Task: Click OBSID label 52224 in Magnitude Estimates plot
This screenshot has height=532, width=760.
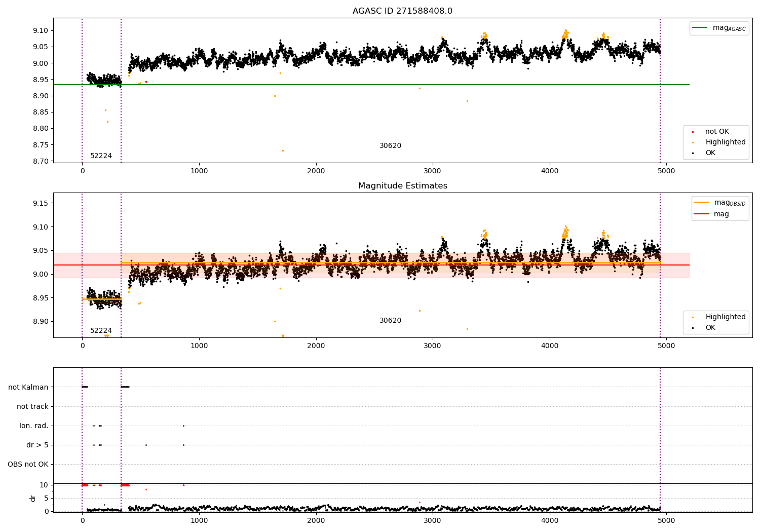Action: (101, 331)
